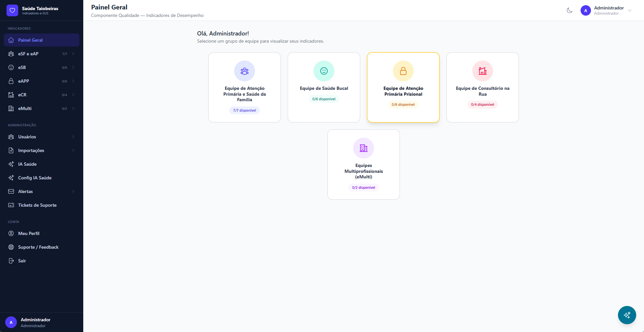The width and height of the screenshot is (644, 332).
Task: Select the Tickets de Suporte icon
Action: pos(11,205)
